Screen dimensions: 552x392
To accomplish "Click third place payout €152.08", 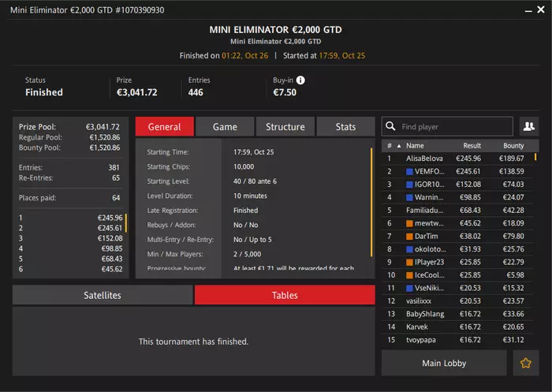I will coord(110,238).
